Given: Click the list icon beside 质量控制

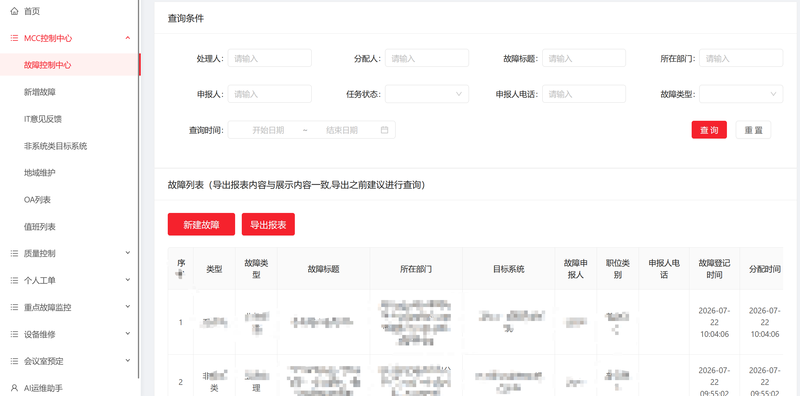Looking at the screenshot, I should [x=14, y=253].
